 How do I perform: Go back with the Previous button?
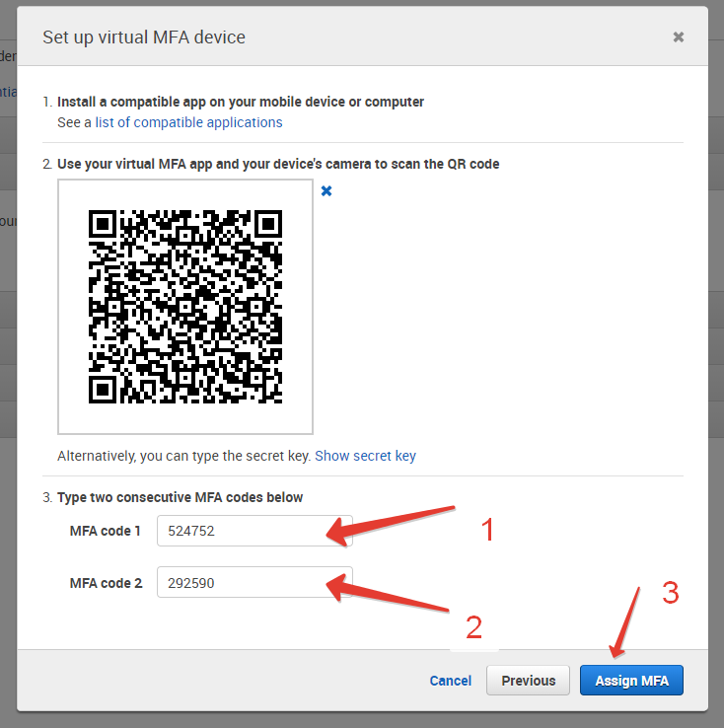(x=528, y=681)
